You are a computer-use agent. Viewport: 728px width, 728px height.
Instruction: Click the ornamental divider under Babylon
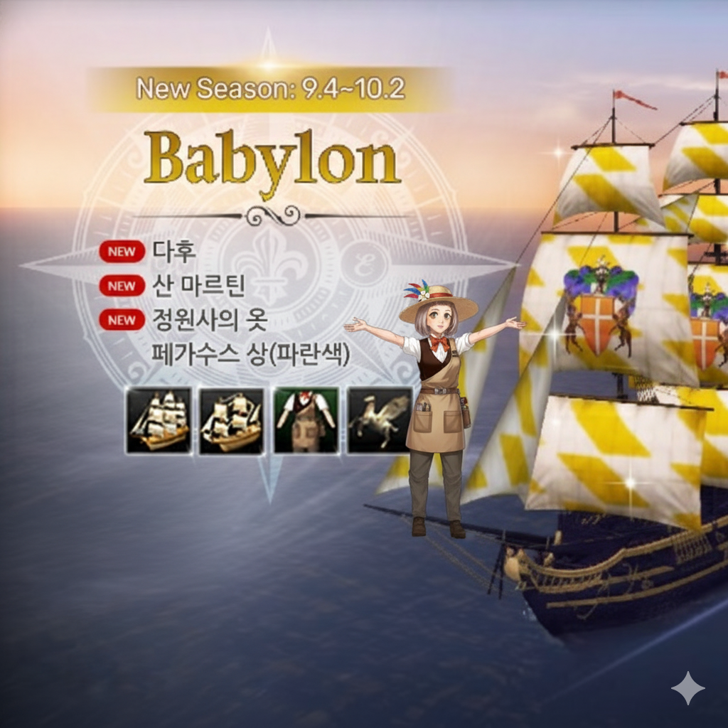[x=272, y=215]
